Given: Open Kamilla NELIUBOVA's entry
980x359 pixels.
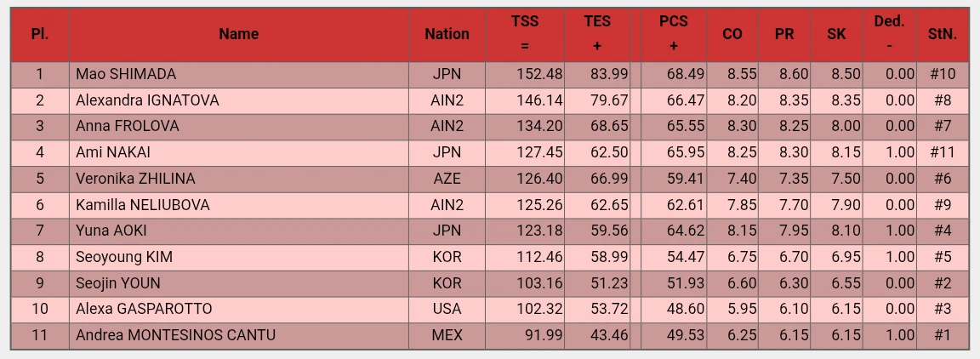Looking at the screenshot, I should (x=143, y=205).
